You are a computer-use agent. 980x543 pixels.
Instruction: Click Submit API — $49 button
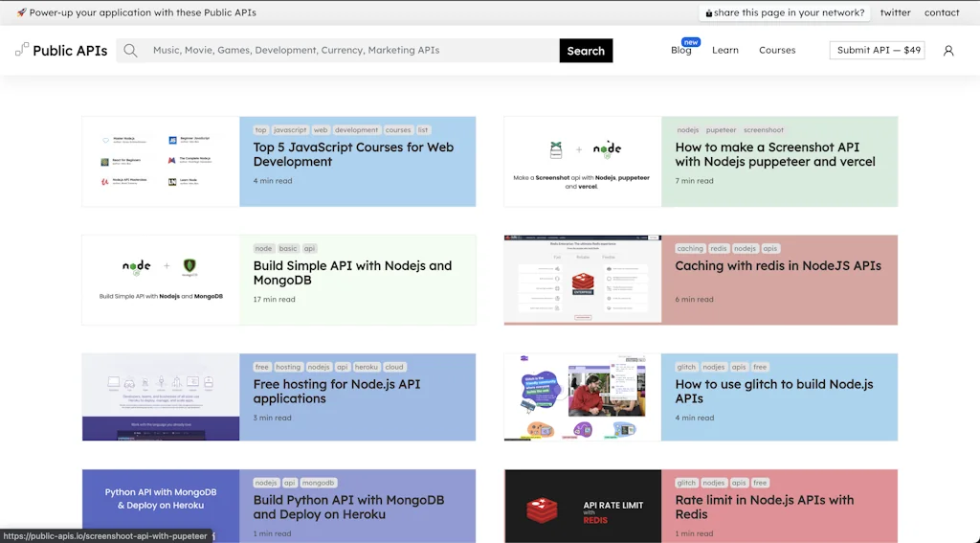pos(878,50)
